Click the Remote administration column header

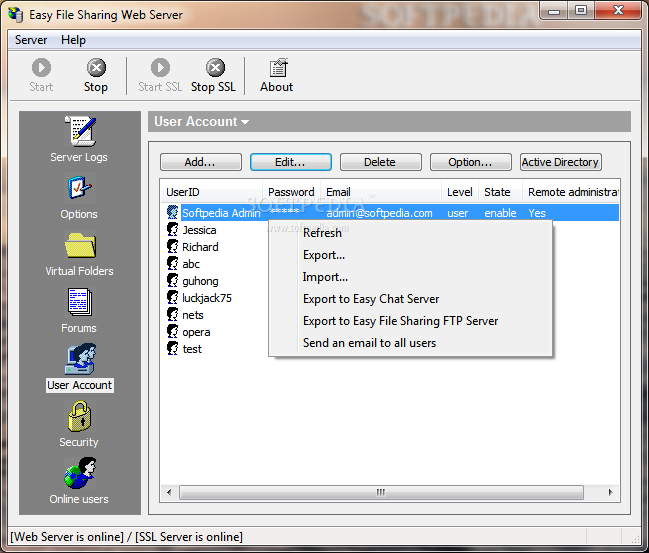tap(571, 192)
